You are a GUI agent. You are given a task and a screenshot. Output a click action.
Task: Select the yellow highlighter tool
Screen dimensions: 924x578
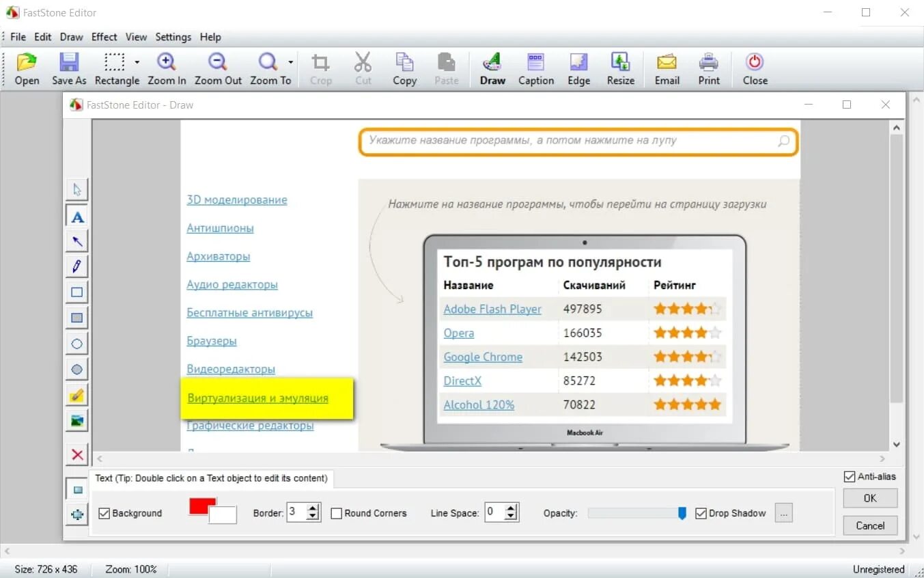(x=77, y=395)
